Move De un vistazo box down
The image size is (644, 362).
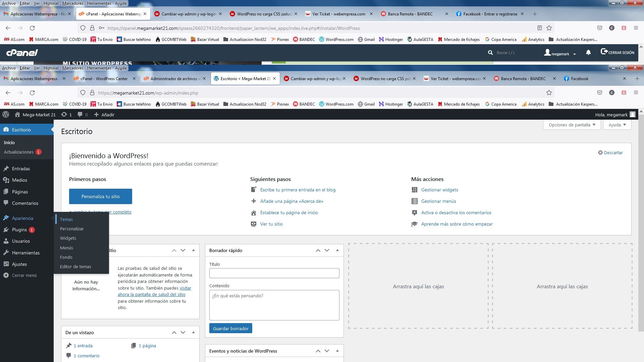(183, 333)
